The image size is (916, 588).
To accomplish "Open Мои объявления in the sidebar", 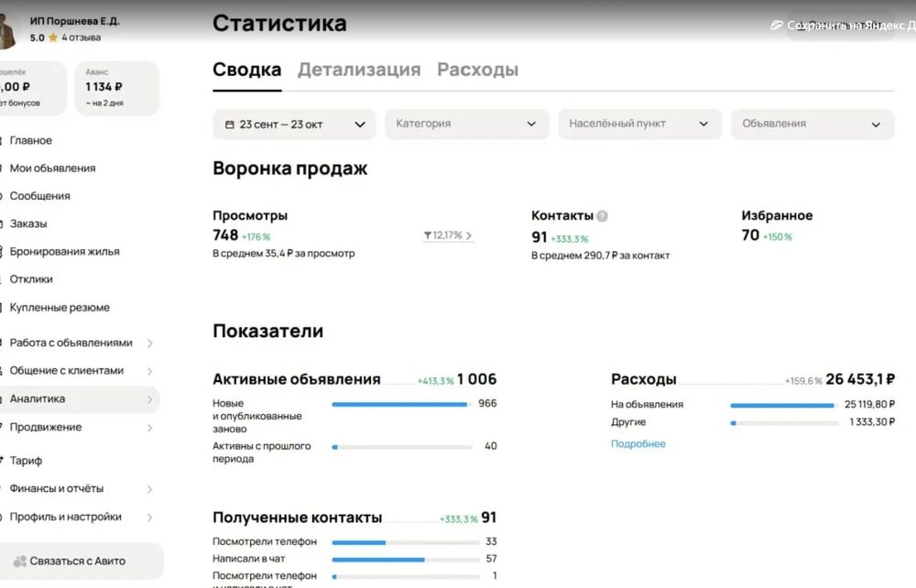I will click(52, 169).
